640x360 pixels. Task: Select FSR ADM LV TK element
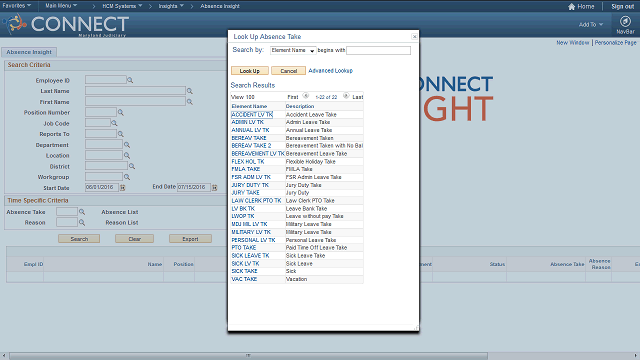tap(251, 177)
